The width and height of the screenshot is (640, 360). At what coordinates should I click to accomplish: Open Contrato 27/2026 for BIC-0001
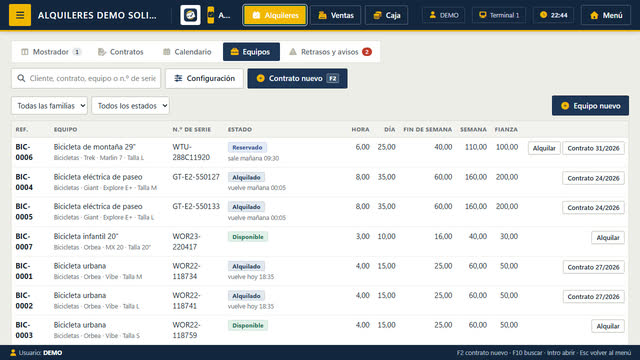click(x=593, y=267)
